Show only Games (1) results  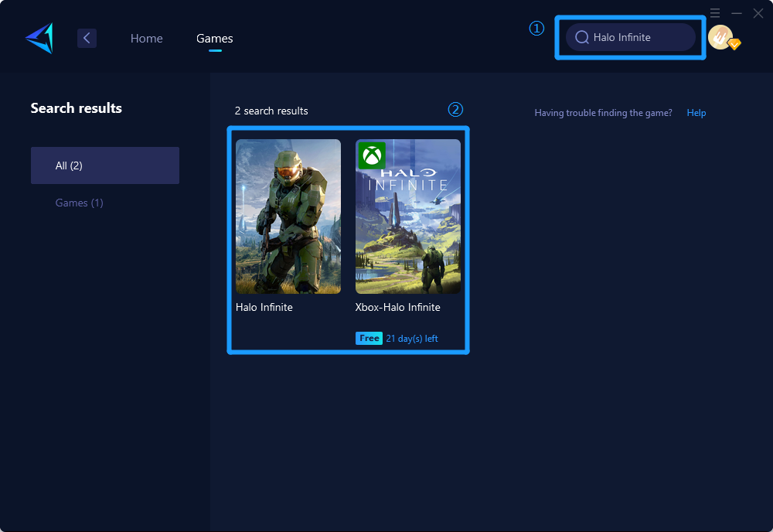click(79, 203)
